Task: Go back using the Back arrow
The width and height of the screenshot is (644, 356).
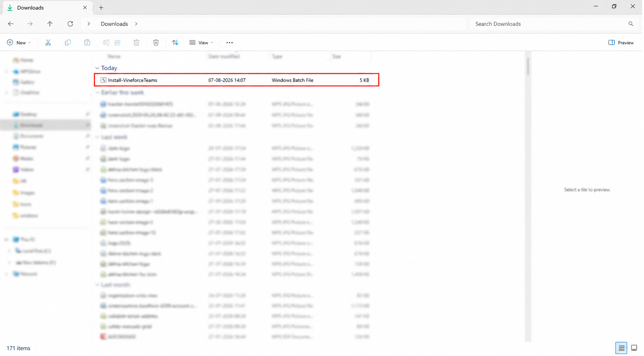Action: click(x=11, y=24)
